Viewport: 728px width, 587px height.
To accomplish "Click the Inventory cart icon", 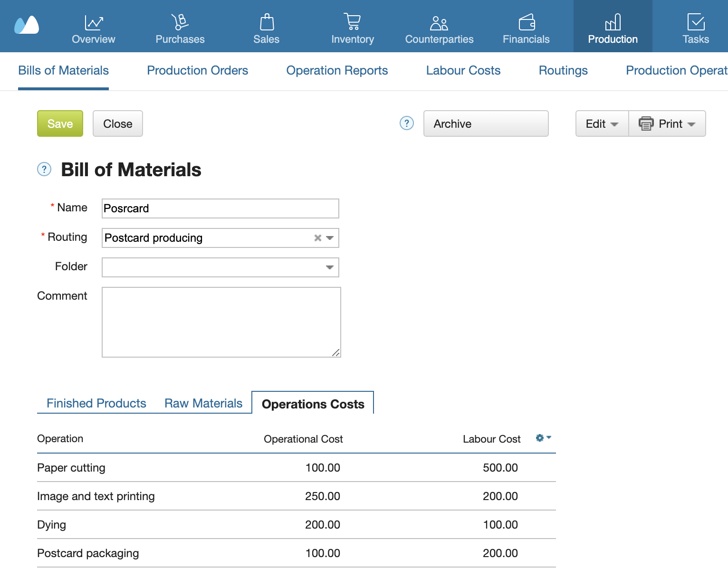I will [x=352, y=21].
